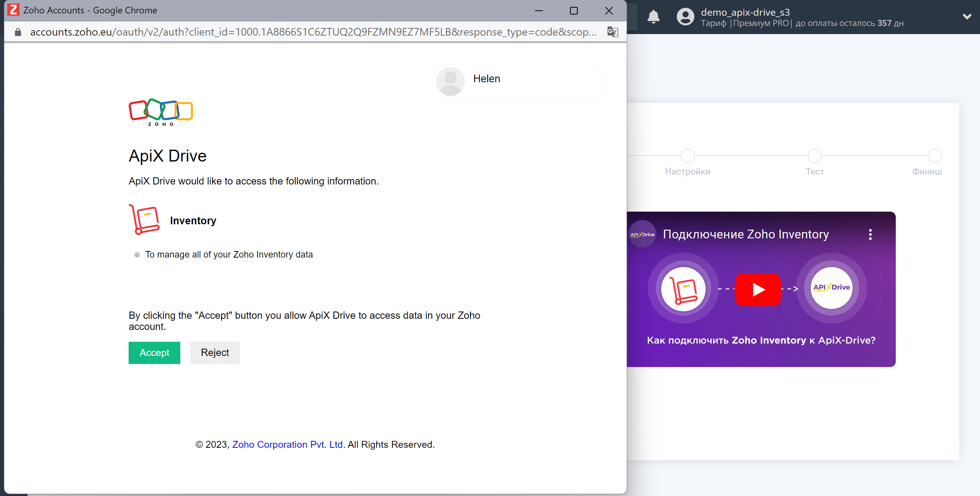Click the user profile icon in the ApiX-Drive header
Viewport: 980px width, 496px height.
[x=685, y=17]
